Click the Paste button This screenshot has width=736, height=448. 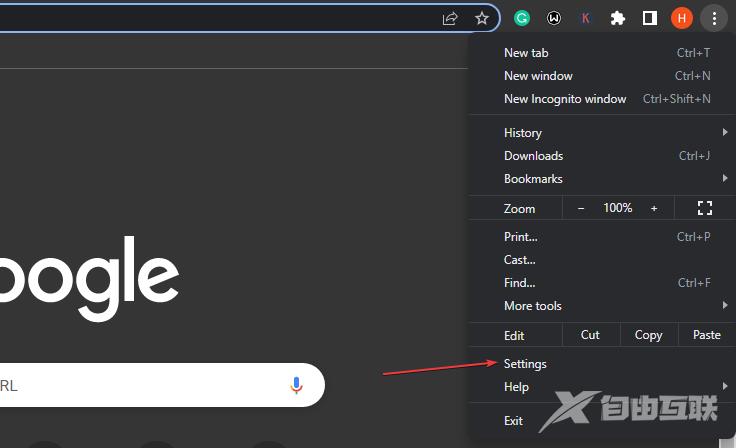707,335
